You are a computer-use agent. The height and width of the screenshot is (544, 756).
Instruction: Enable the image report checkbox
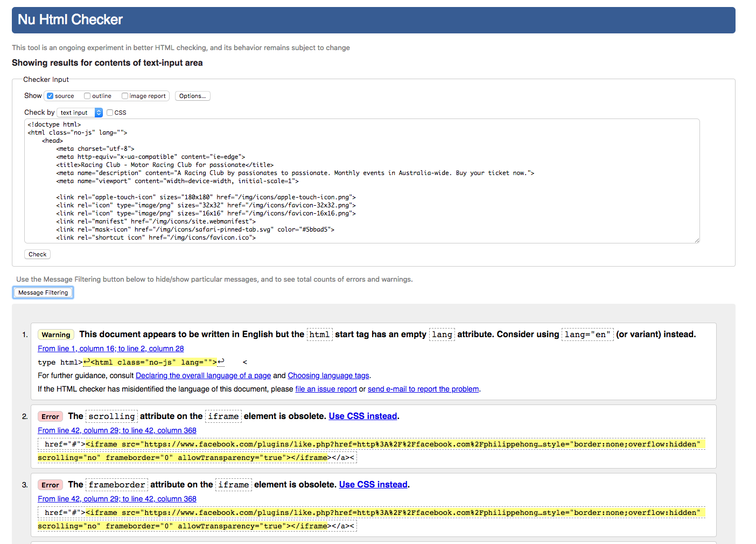point(125,96)
